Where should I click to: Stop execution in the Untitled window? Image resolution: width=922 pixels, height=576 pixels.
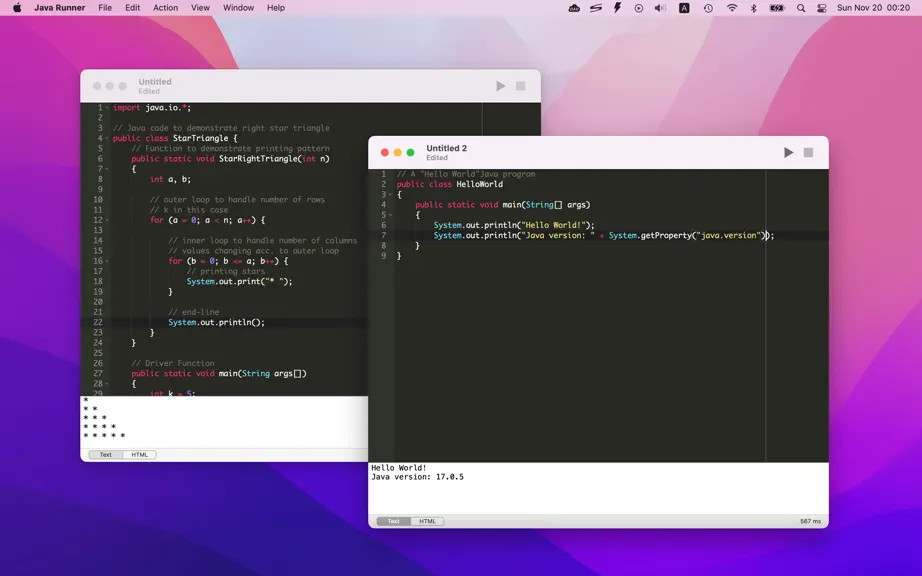pyautogui.click(x=520, y=86)
